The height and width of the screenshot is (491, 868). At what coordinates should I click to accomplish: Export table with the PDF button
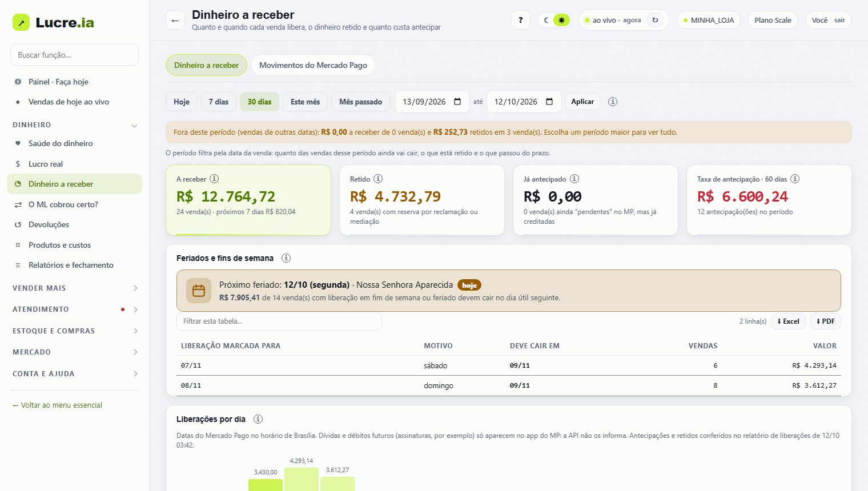pyautogui.click(x=826, y=321)
